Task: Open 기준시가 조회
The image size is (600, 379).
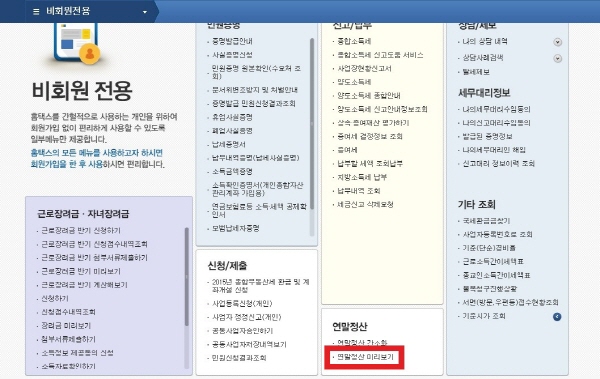Action: coord(484,316)
